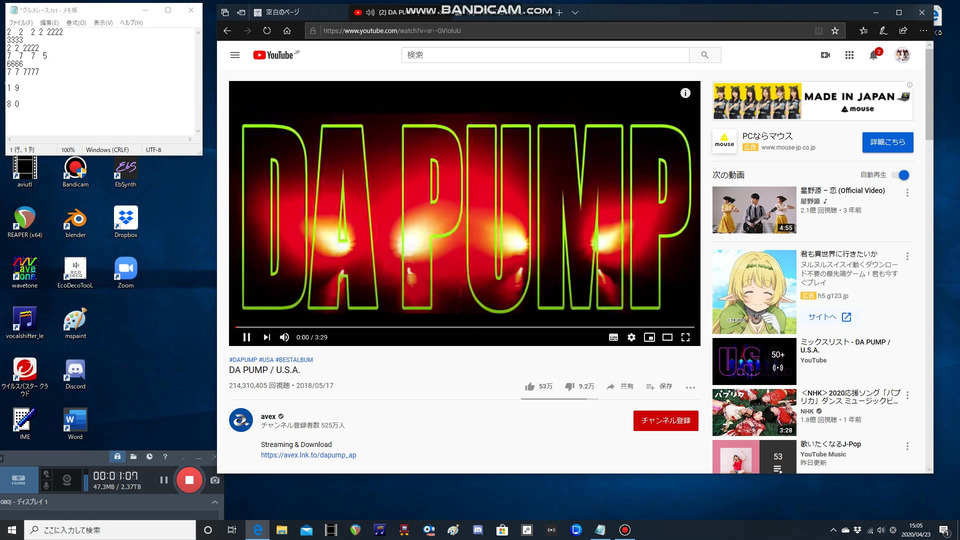960x540 pixels.
Task: Toggle theater mode in the player
Action: pos(667,337)
